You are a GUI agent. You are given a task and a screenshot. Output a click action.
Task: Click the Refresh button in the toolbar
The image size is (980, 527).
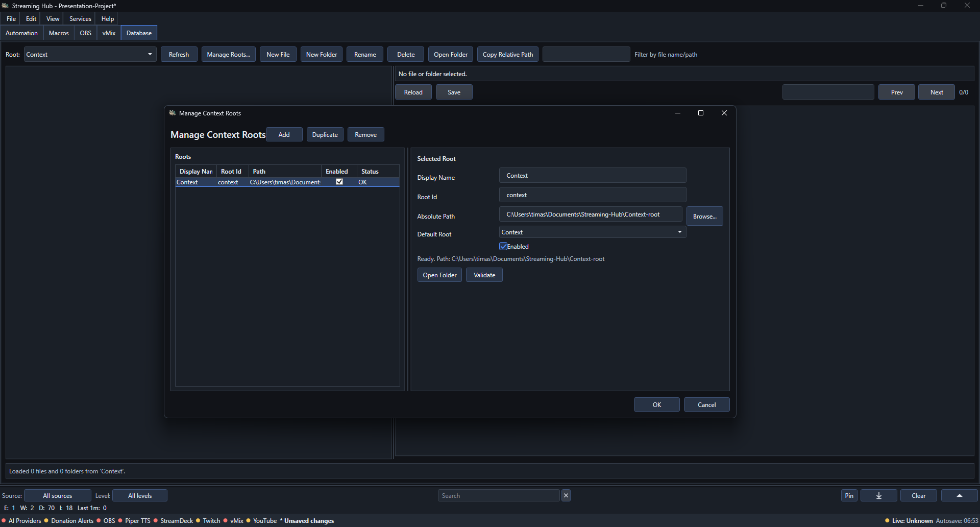click(x=179, y=54)
